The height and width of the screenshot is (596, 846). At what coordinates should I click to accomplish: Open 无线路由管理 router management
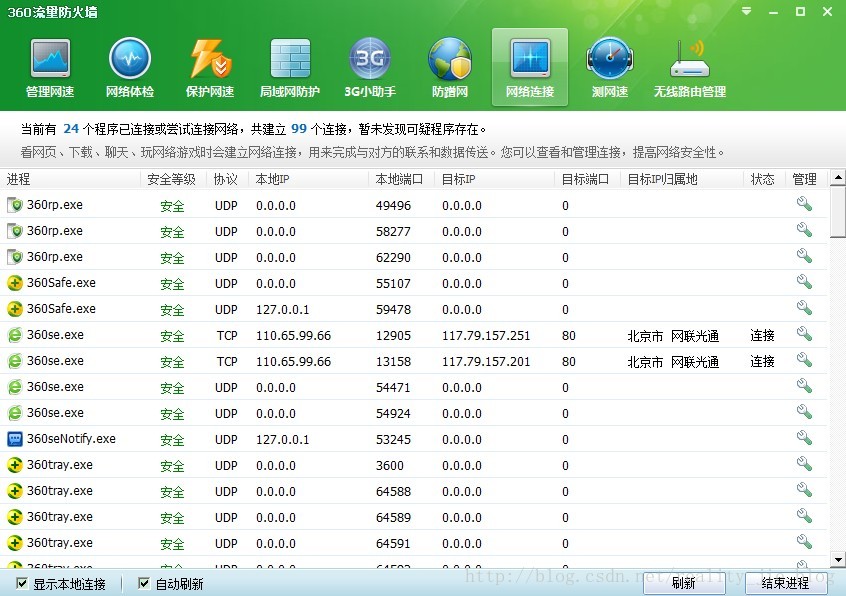690,68
